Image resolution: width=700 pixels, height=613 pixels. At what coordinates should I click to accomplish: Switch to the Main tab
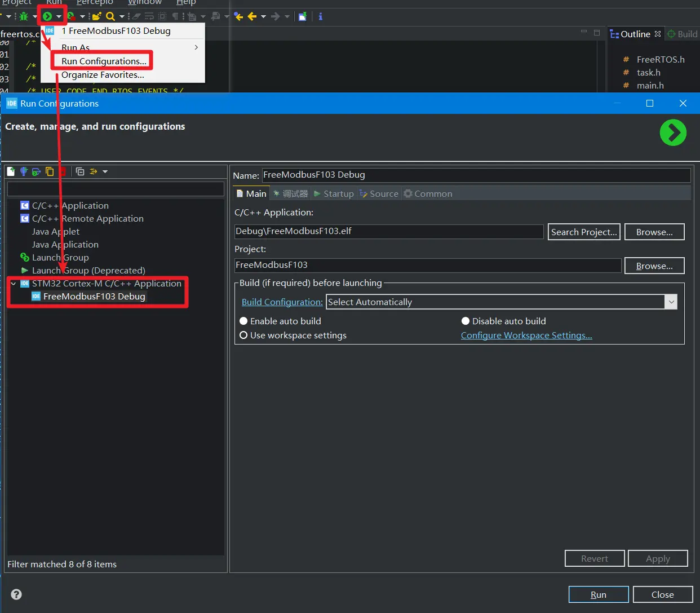click(251, 193)
